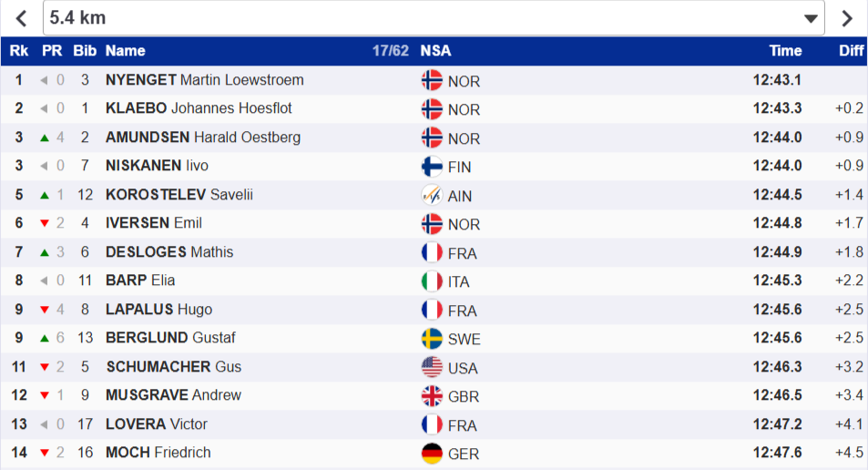
Task: Click USA flag next to SCHUMACHER
Action: pyautogui.click(x=432, y=367)
